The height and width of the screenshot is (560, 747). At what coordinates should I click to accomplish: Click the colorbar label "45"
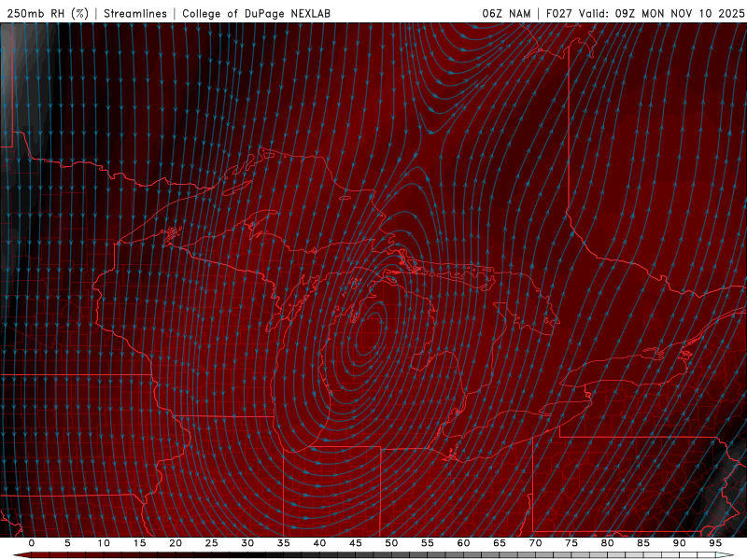click(x=356, y=543)
